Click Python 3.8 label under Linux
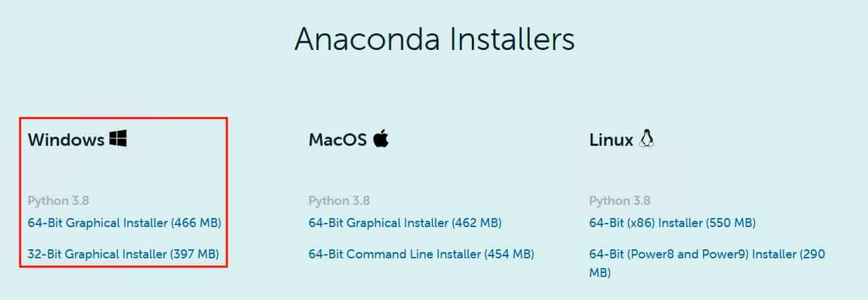Viewport: 868px width, 300px height. pyautogui.click(x=620, y=201)
